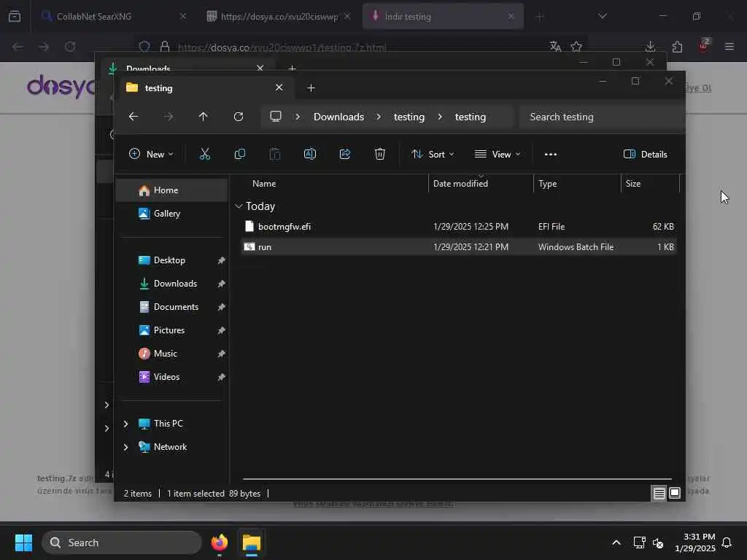
Task: Click the final testing breadcrumb segment
Action: pyautogui.click(x=471, y=117)
